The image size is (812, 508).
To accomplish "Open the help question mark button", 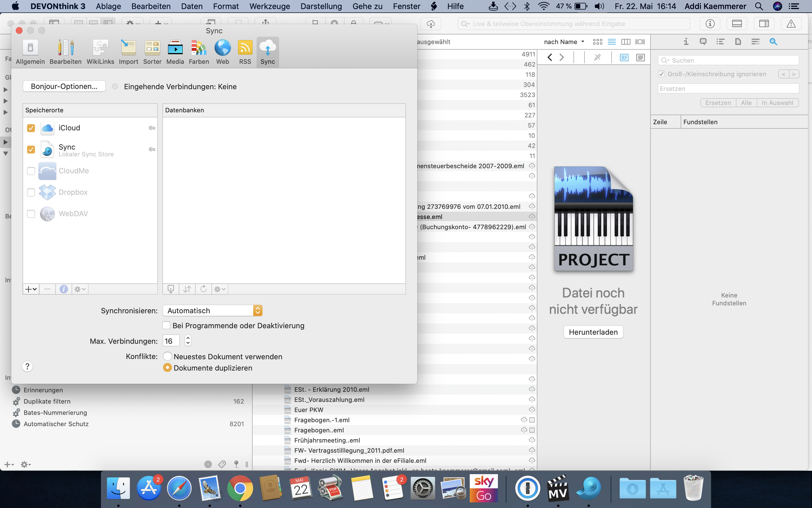I will point(28,366).
